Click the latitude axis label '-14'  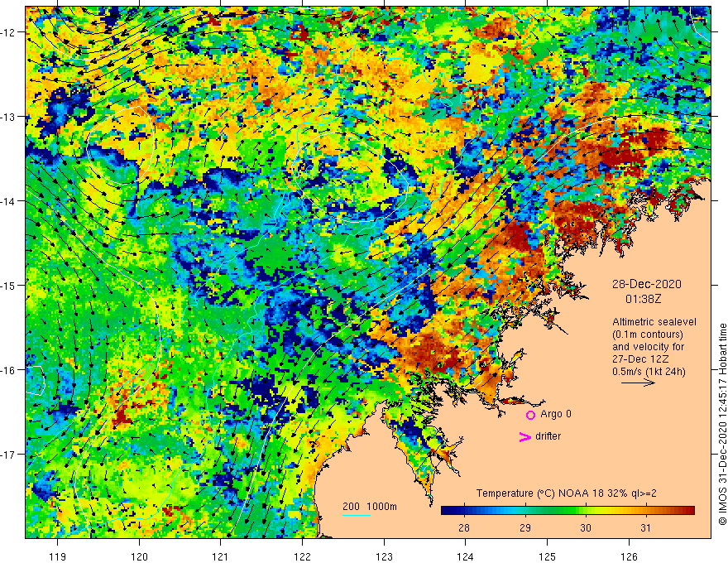coord(9,201)
